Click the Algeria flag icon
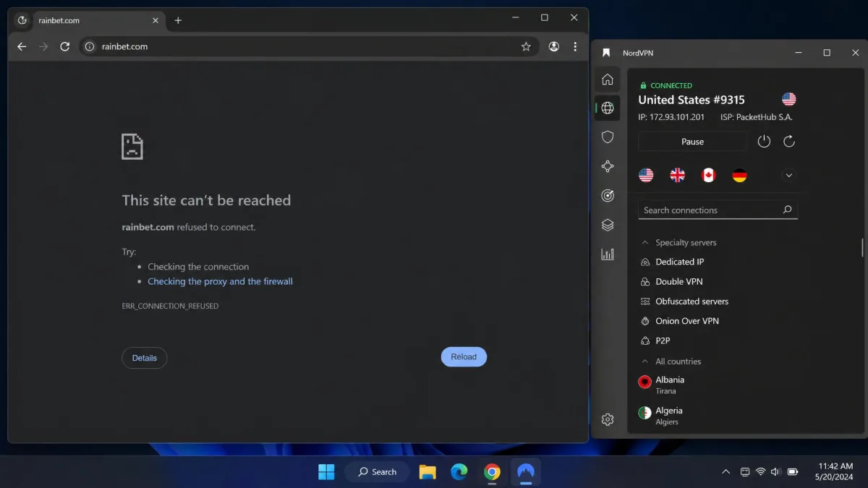The width and height of the screenshot is (868, 488). [x=644, y=413]
